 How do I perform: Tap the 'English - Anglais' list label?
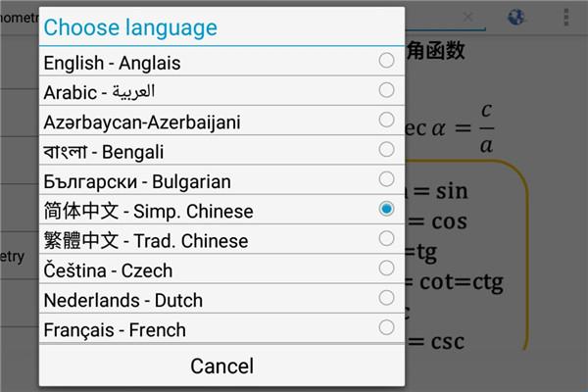(x=113, y=64)
